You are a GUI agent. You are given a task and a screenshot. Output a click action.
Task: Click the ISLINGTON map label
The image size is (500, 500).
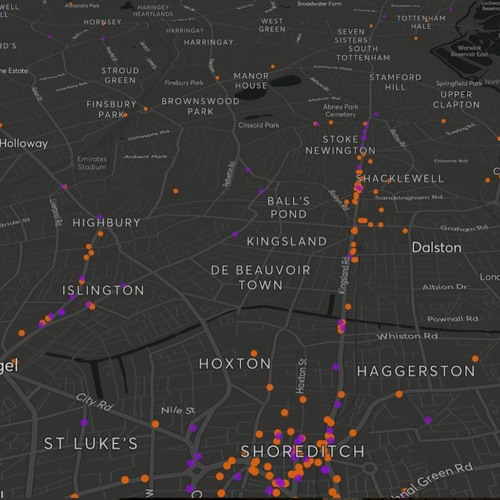(103, 290)
